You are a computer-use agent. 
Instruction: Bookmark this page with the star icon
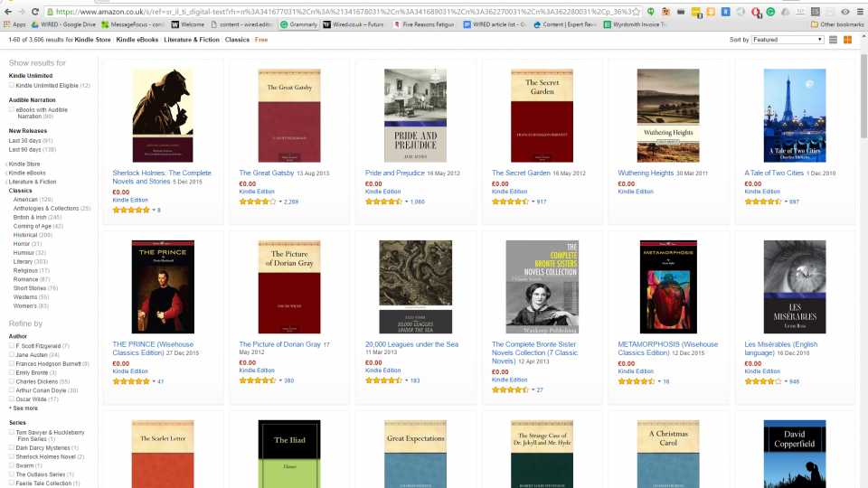coord(637,12)
